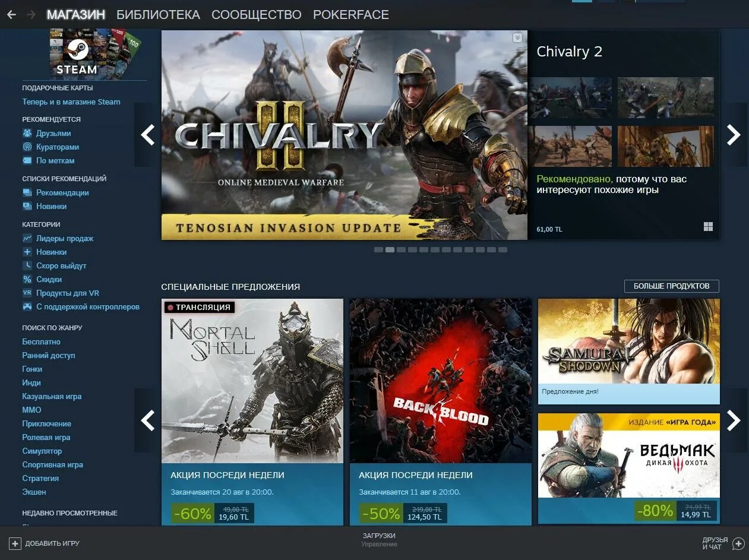
Task: Open the Сообщество tab
Action: (257, 15)
